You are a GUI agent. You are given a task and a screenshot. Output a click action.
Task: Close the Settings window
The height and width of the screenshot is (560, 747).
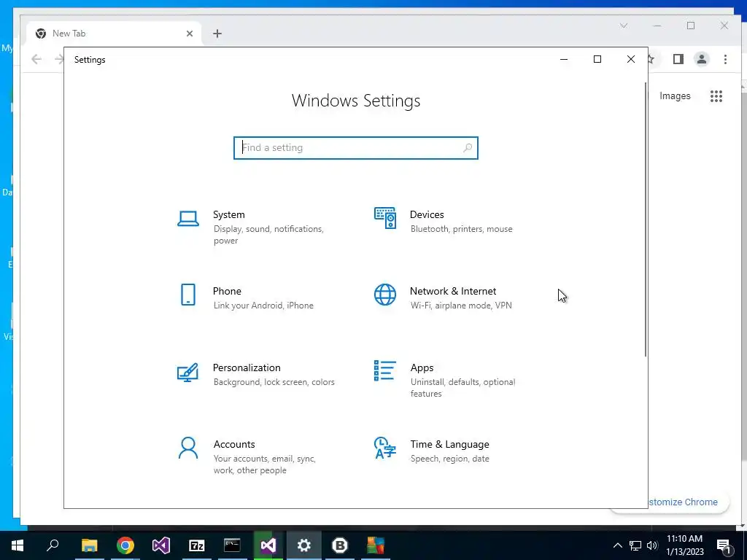point(631,60)
